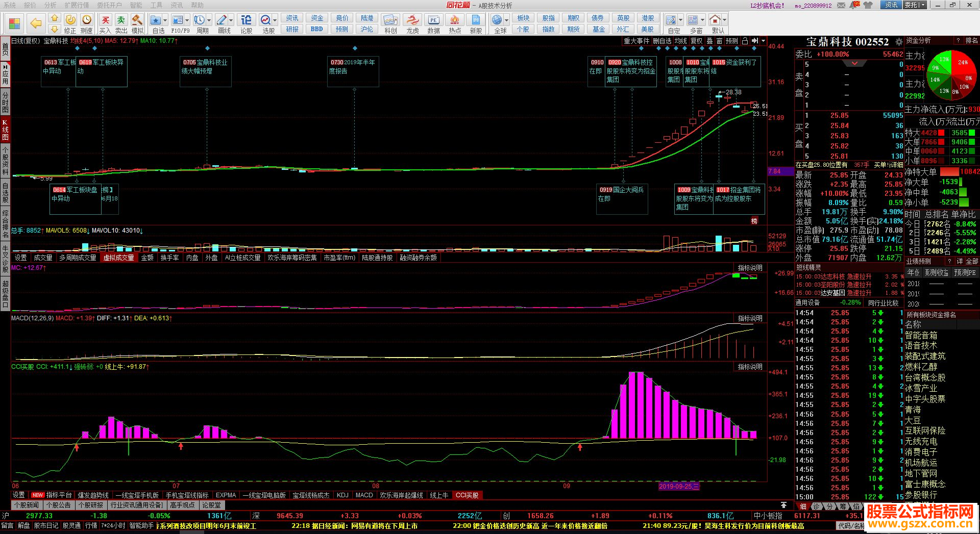Expand the 全球 global dropdown arrow

coord(507,20)
